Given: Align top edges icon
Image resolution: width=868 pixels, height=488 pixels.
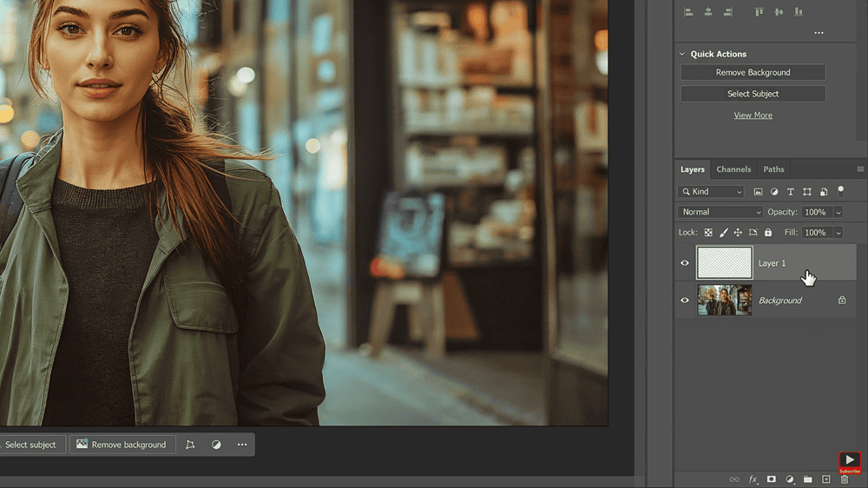Looking at the screenshot, I should 759,11.
